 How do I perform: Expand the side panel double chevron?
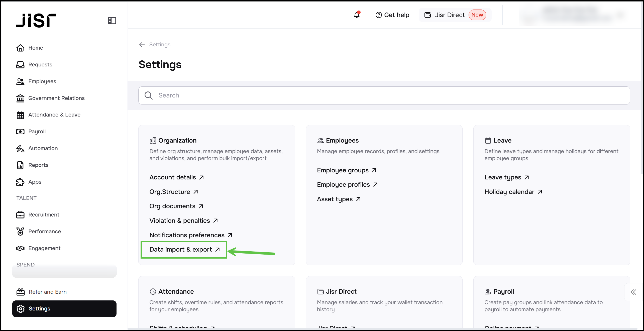pyautogui.click(x=633, y=292)
